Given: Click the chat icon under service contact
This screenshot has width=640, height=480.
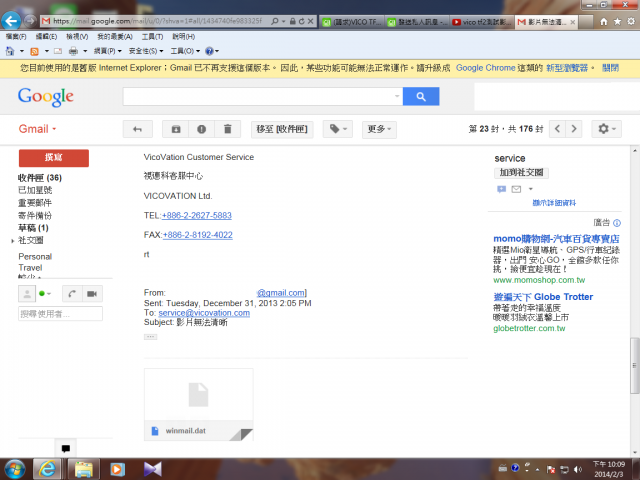Looking at the screenshot, I should pos(502,189).
